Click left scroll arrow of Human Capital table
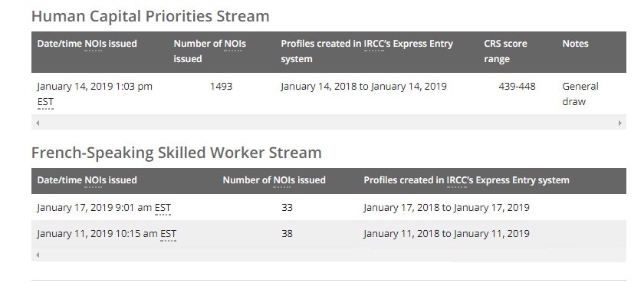 click(38, 123)
